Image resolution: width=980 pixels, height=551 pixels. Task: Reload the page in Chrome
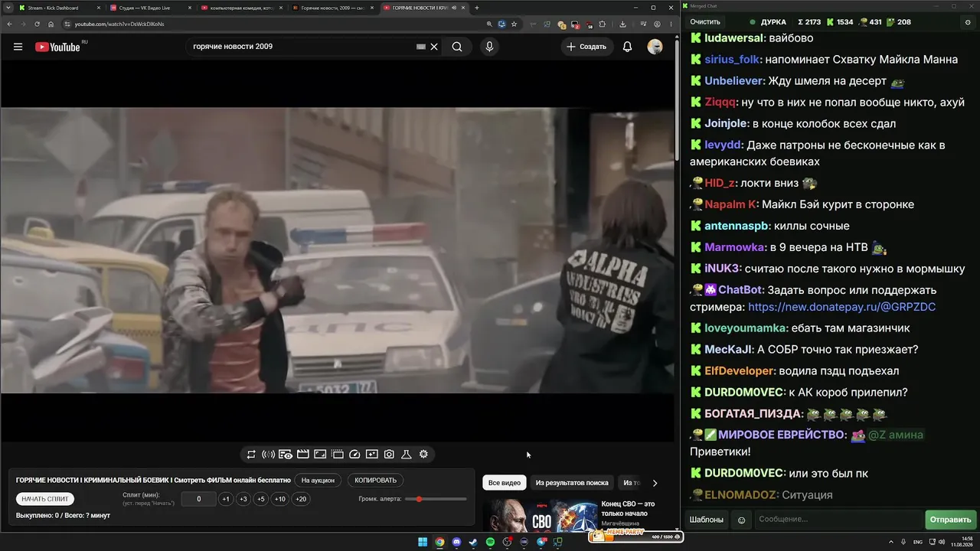click(37, 24)
